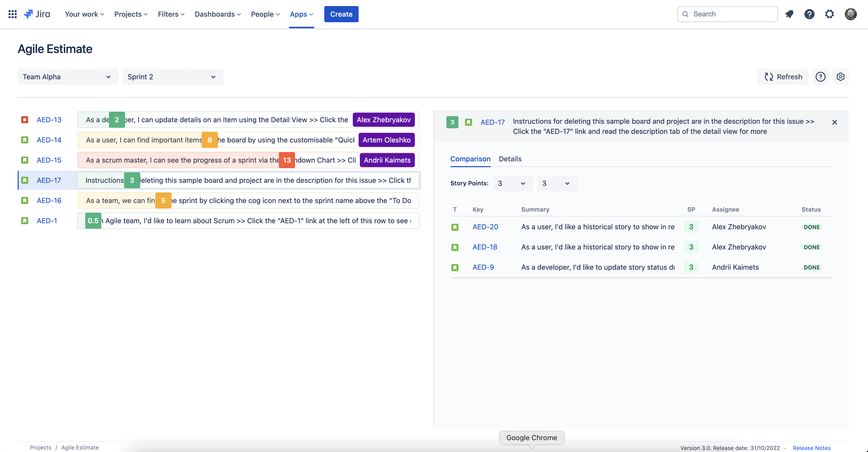Click the story icon next to AED-14

tap(25, 140)
